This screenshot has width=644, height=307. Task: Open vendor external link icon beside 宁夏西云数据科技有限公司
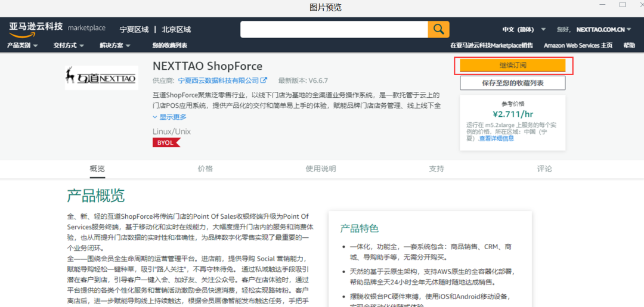tap(264, 80)
